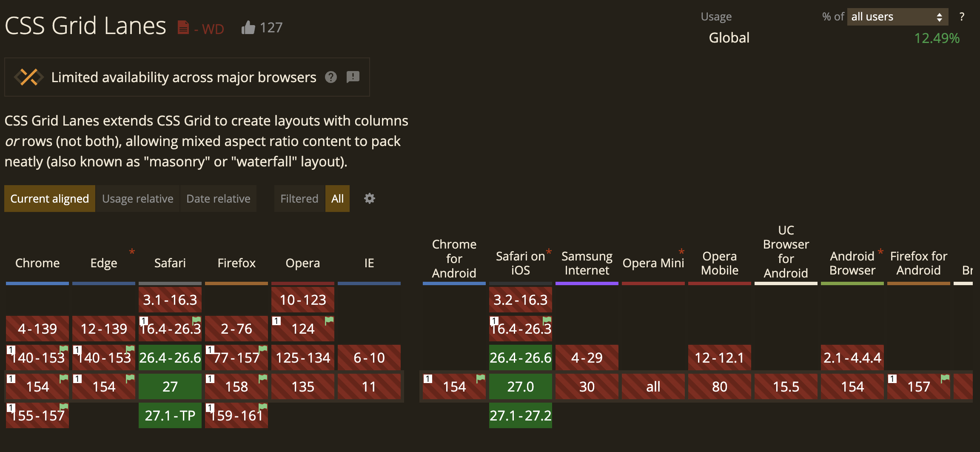This screenshot has width=980, height=452.
Task: Open the availability help question mark
Action: click(x=331, y=77)
